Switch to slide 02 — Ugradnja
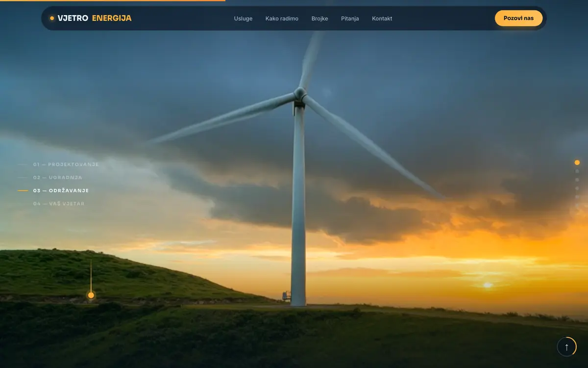Image resolution: width=588 pixels, height=368 pixels. coord(50,178)
